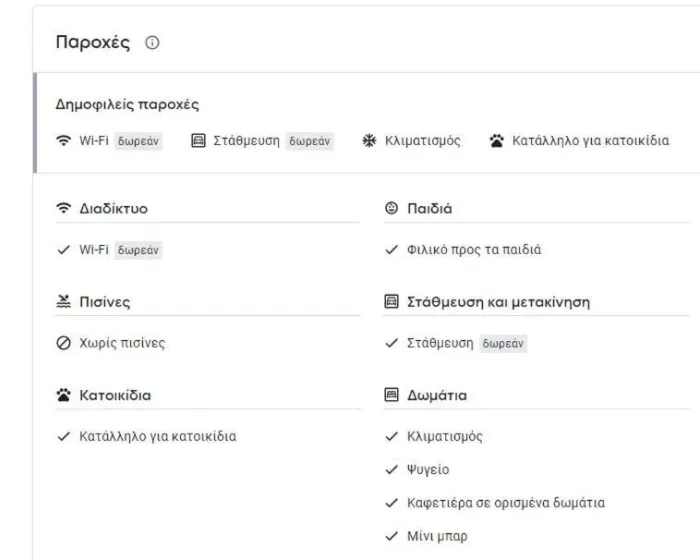Screen dimensions: 700x560
Task: Click the δωρεάν badge under Διαδίκτυο section
Action: pyautogui.click(x=139, y=250)
